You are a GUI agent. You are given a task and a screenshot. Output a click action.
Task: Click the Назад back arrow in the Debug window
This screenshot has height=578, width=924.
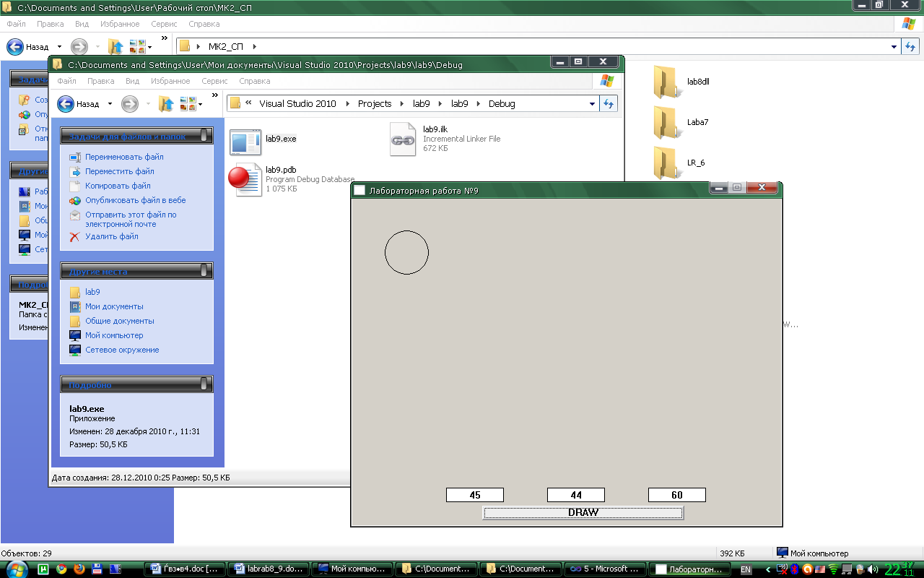tap(66, 104)
